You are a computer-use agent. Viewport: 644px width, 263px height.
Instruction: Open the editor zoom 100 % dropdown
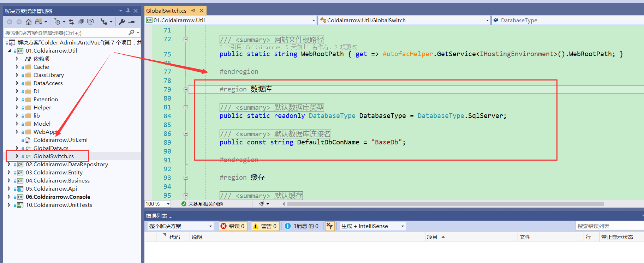[168, 204]
